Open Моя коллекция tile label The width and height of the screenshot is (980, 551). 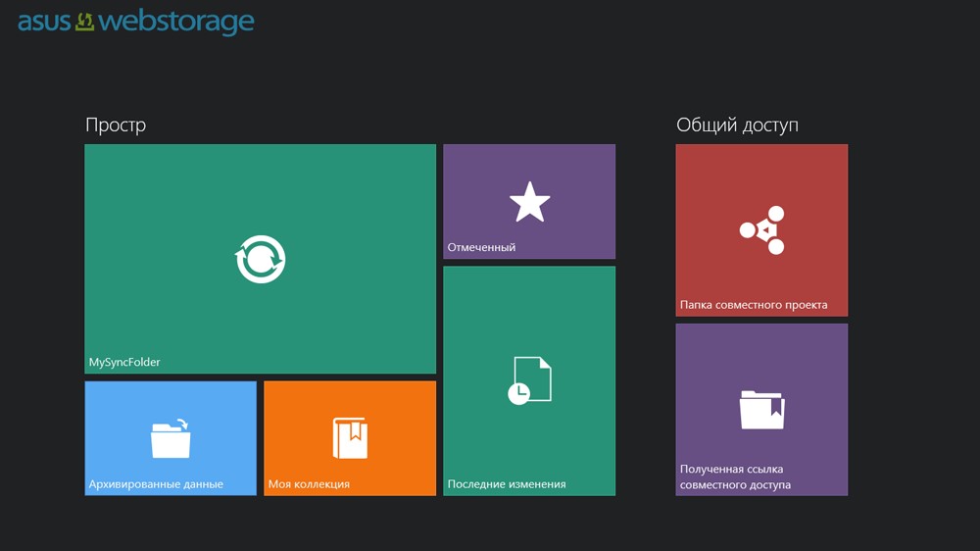(309, 484)
